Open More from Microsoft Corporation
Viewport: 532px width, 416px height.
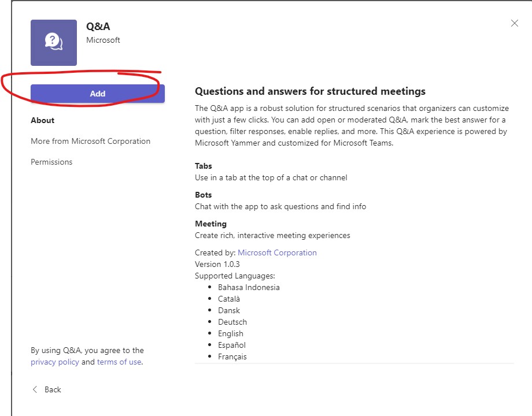90,141
